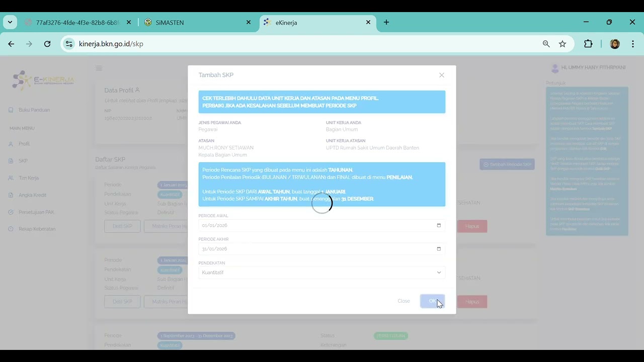Click the user icon beside Data Profil
This screenshot has height=362, width=644.
tap(137, 90)
